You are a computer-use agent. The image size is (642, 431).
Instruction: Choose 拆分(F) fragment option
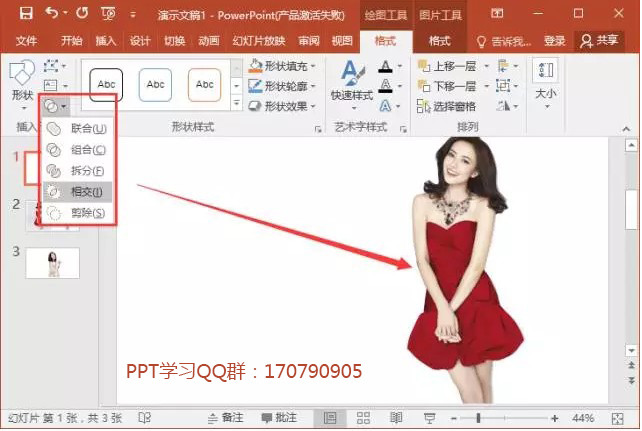coord(77,171)
